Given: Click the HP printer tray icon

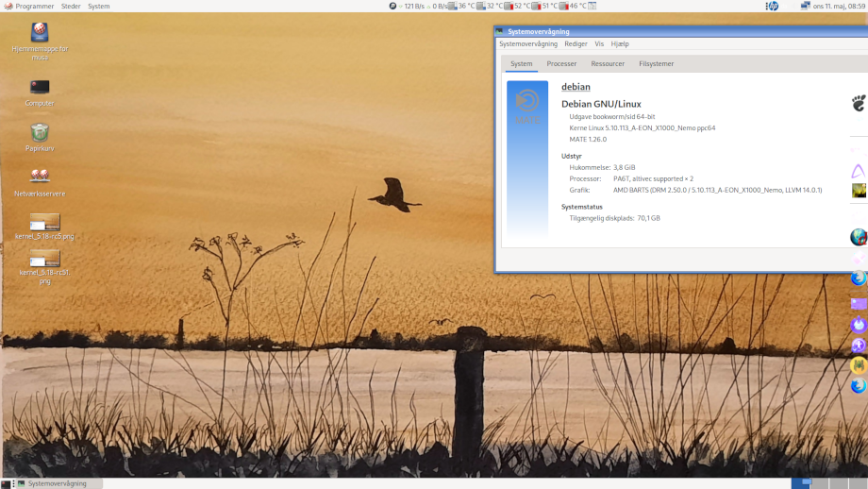Looking at the screenshot, I should 772,6.
